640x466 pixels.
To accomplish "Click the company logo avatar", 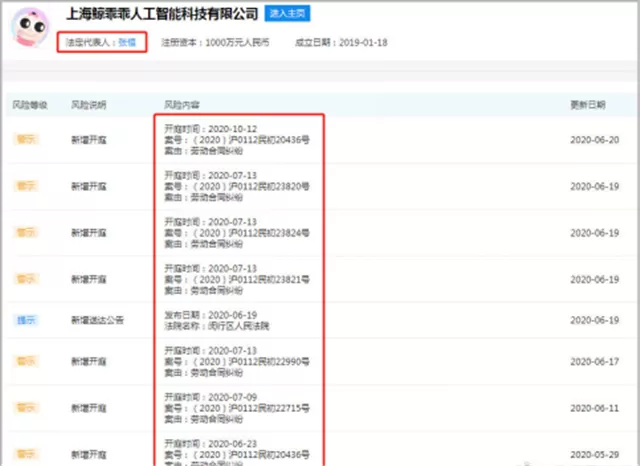I will click(x=30, y=27).
